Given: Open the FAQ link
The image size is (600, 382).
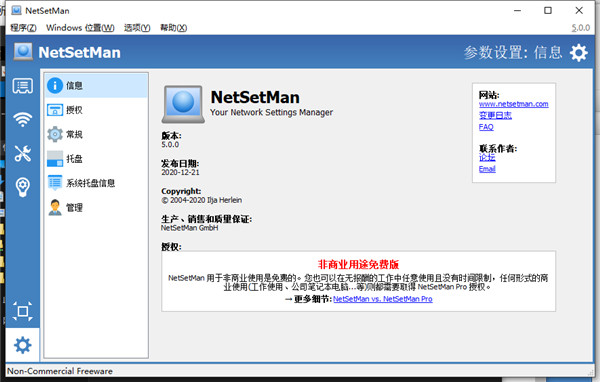Looking at the screenshot, I should (x=486, y=127).
